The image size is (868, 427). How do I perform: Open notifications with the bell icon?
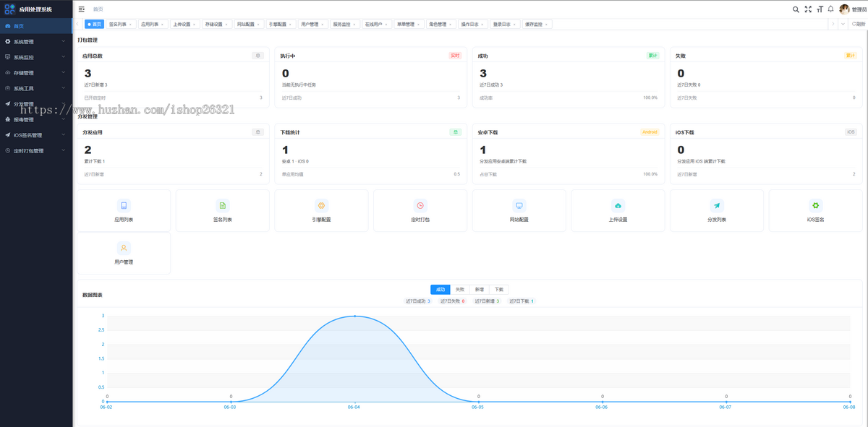pos(831,9)
